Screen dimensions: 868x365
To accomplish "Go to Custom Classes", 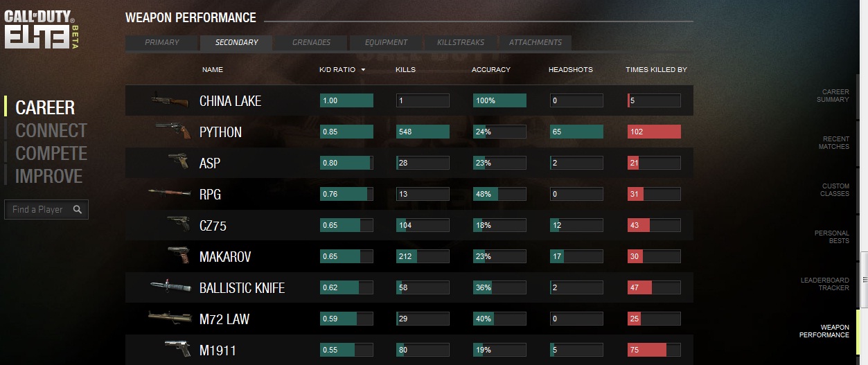I will coord(835,190).
